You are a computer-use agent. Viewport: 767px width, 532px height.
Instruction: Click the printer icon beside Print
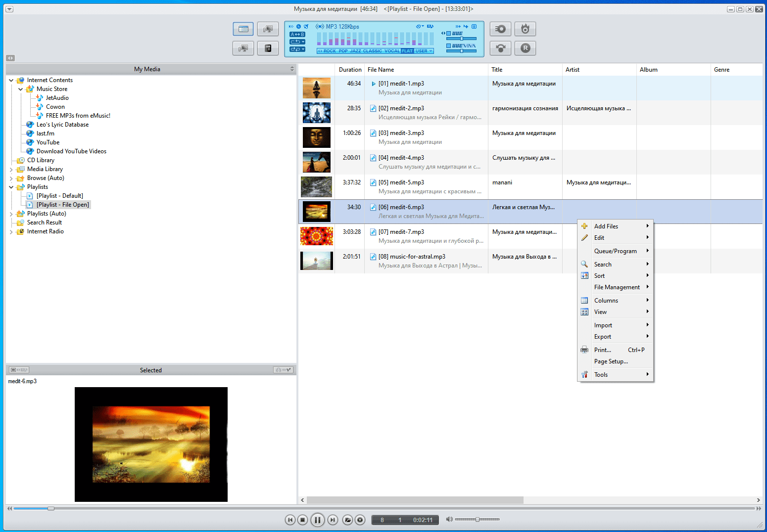[x=584, y=350]
